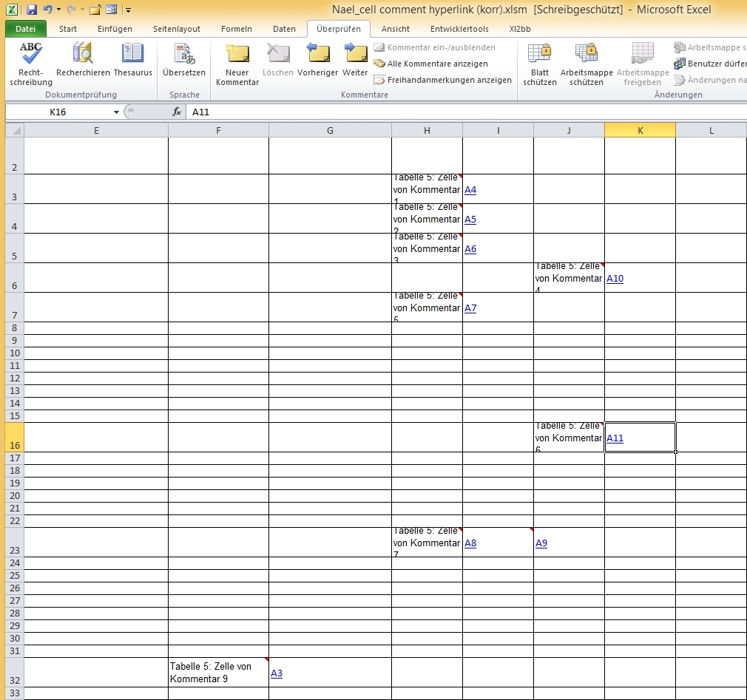The width and height of the screenshot is (747, 700).
Task: Follow the A4 hyperlink
Action: click(x=470, y=190)
